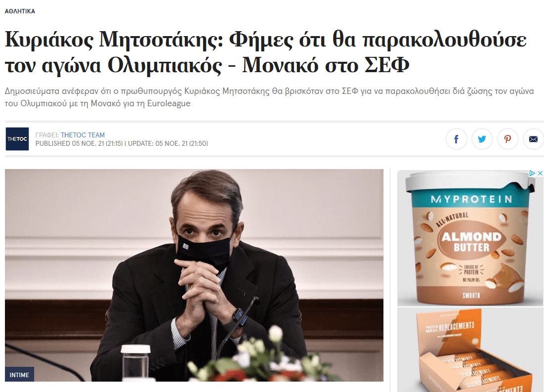The image size is (544, 392).
Task: Click the PUBLISHED 05 ΝΟΕ. 21 timestamp
Action: [x=79, y=143]
